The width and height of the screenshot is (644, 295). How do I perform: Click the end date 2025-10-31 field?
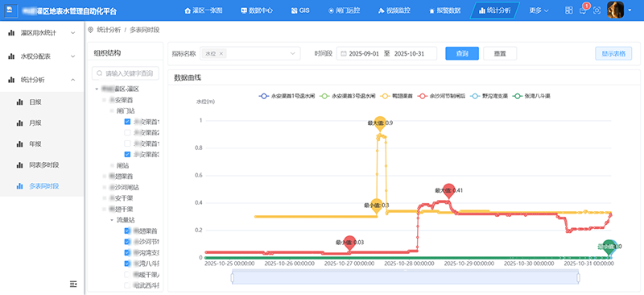pyautogui.click(x=409, y=53)
